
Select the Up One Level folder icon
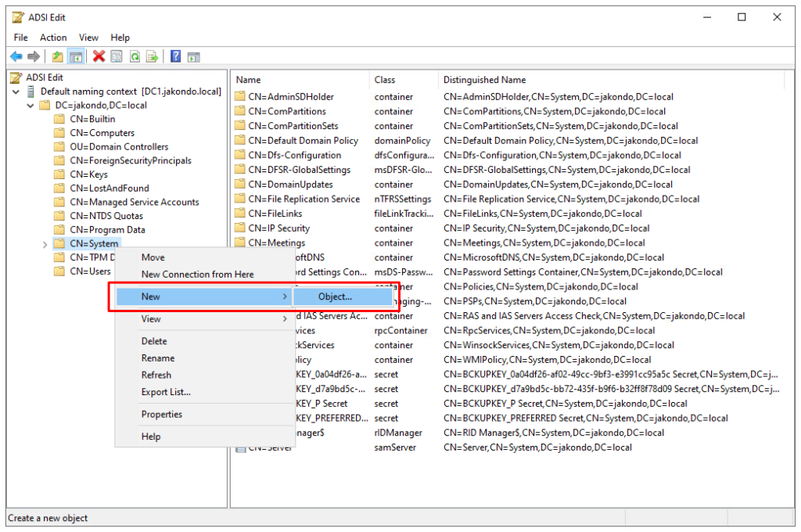(57, 56)
